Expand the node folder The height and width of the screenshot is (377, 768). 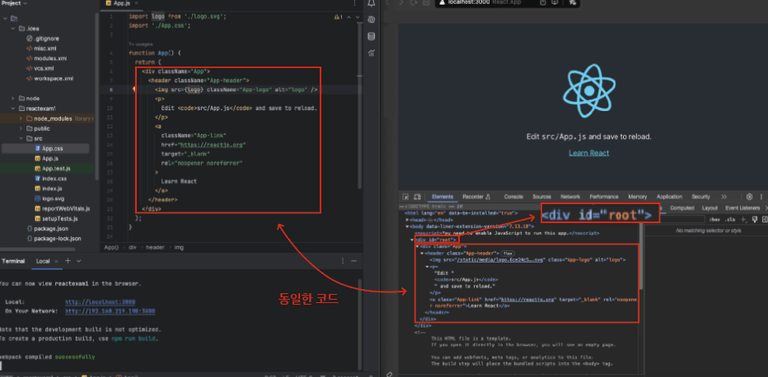[13, 98]
